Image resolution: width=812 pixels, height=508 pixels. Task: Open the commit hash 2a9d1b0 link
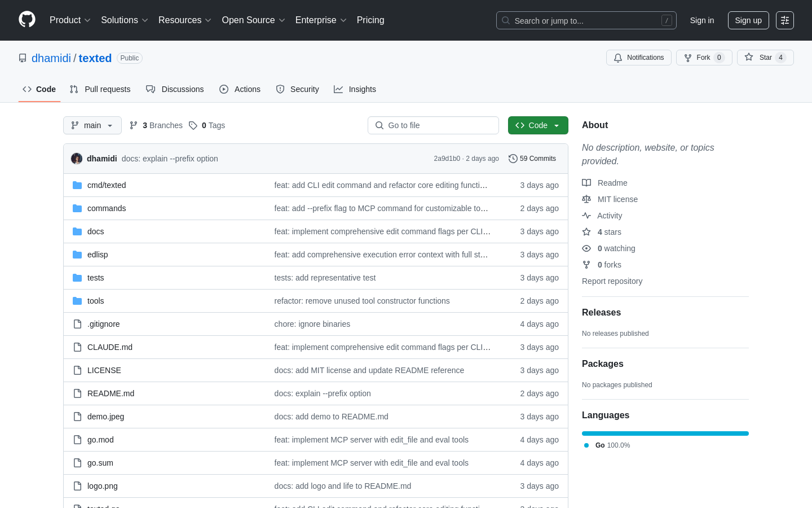point(447,159)
